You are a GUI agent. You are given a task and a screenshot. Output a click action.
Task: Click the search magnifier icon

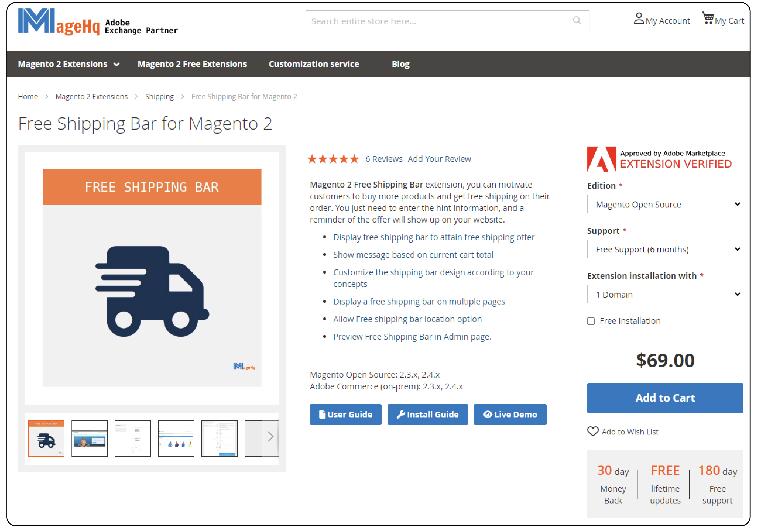click(x=577, y=20)
